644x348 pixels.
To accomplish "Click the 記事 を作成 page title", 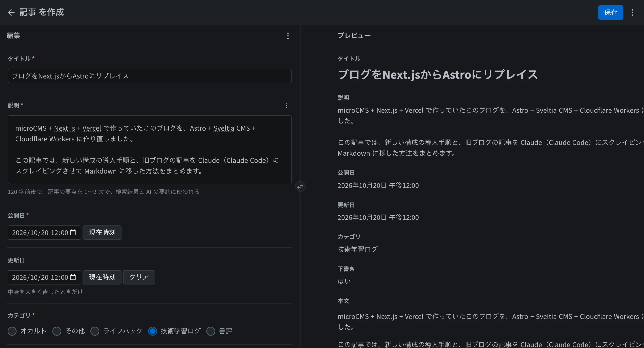I will pos(41,12).
